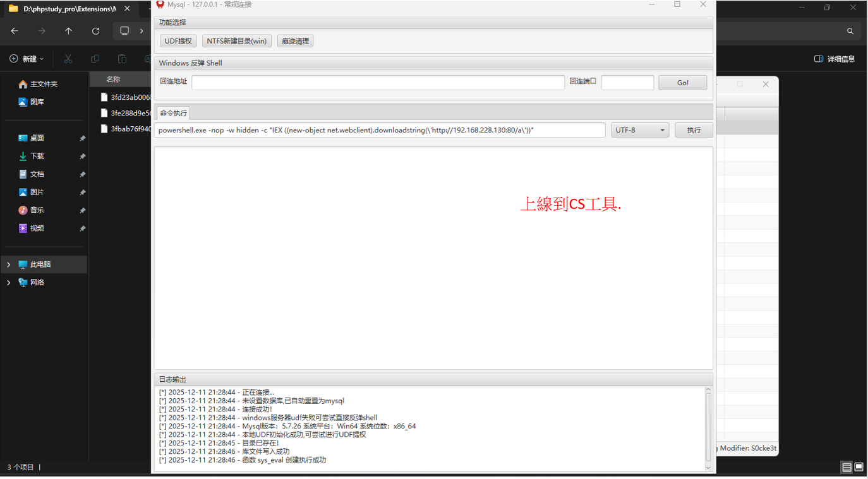Open the 新建 menu in Explorer

click(27, 59)
